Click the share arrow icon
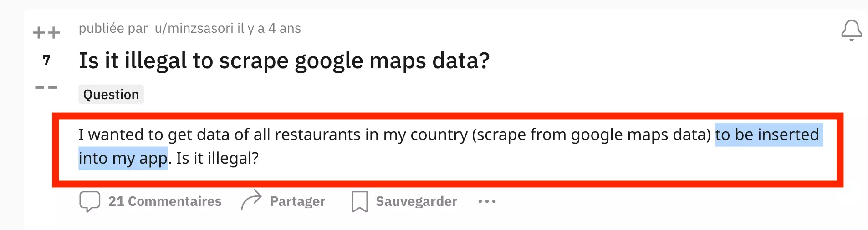Image resolution: width=868 pixels, height=230 pixels. tap(251, 200)
